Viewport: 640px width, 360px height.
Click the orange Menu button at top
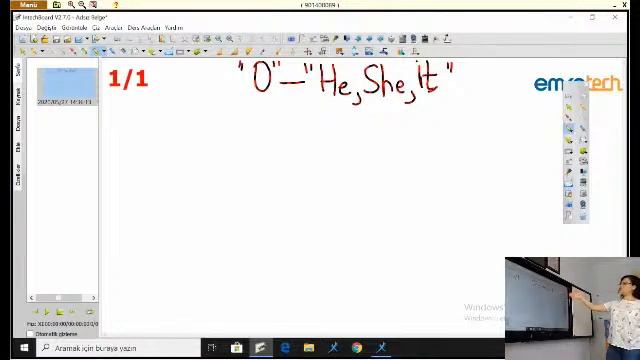tap(29, 5)
